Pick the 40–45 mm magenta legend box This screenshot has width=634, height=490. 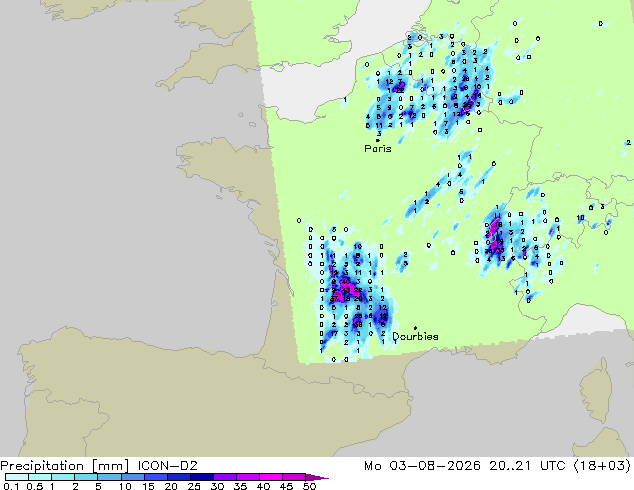pyautogui.click(x=271, y=477)
